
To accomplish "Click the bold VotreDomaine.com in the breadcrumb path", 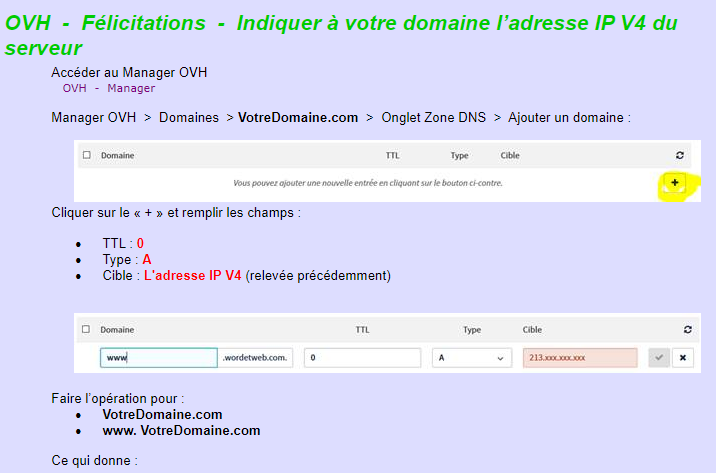I will click(x=297, y=117).
